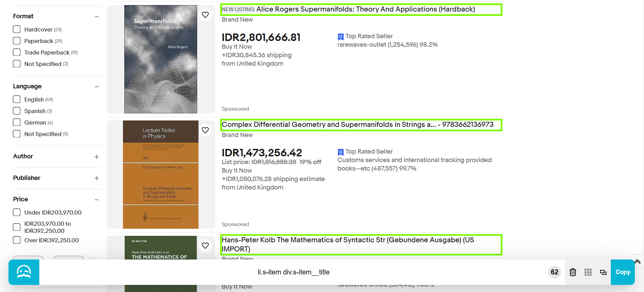The image size is (644, 292).
Task: Click the 19% off discount text
Action: coord(310,162)
